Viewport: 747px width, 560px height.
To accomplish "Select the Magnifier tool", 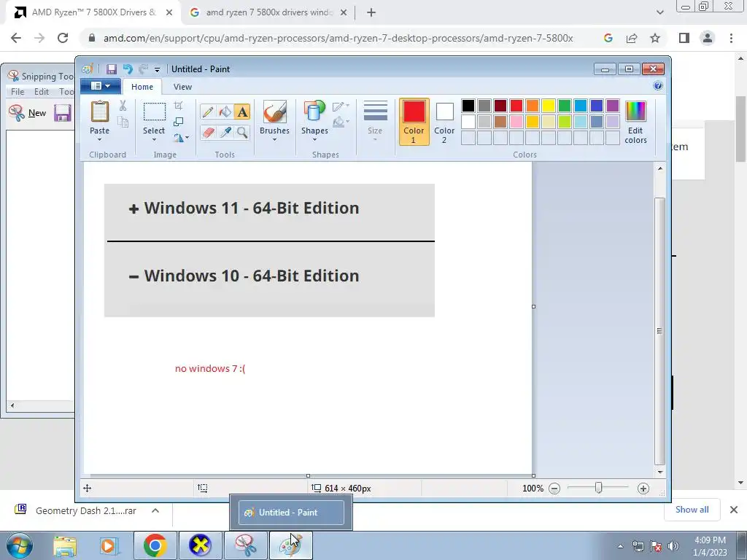I will 242,132.
